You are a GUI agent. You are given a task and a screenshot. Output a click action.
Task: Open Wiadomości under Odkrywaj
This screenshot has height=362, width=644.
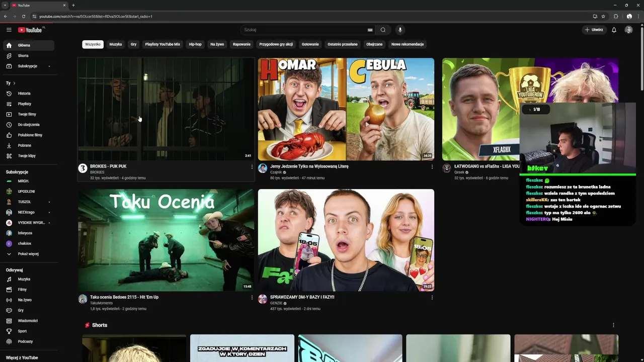29,321
